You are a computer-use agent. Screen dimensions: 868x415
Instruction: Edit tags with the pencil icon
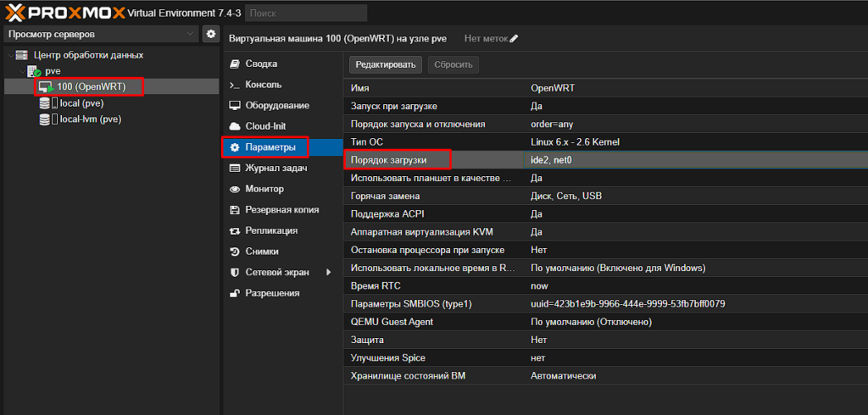tap(515, 39)
